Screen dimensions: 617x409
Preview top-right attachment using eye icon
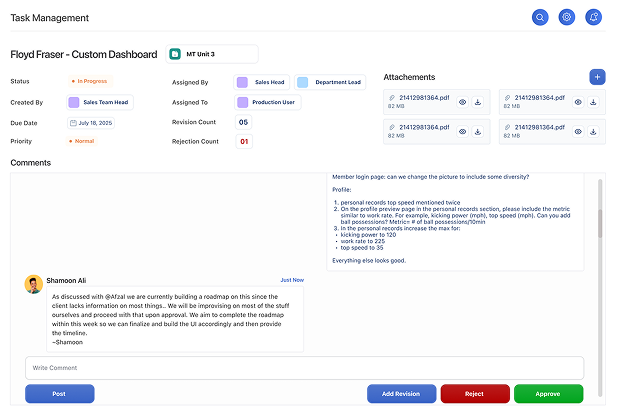pos(578,102)
